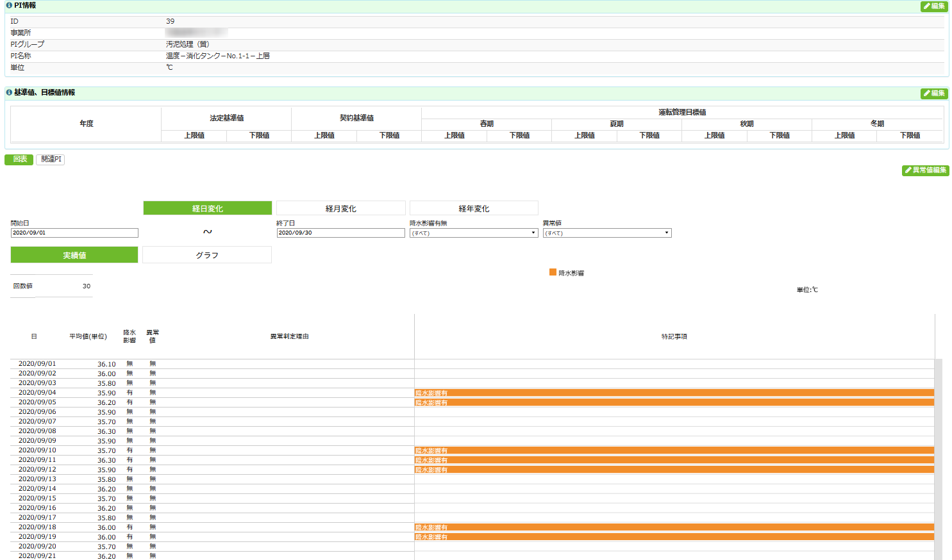This screenshot has height=560, width=952.
Task: Open the 異常値 filter dropdown
Action: click(x=607, y=233)
